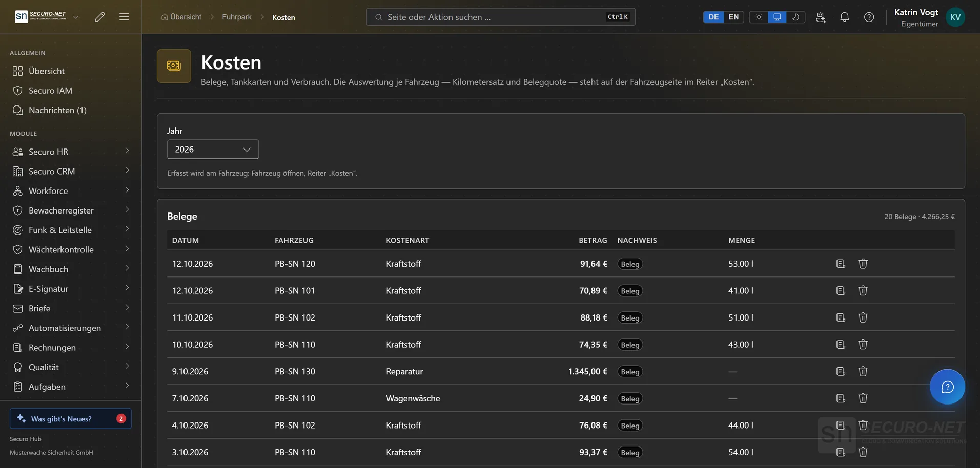Switch language to EN
Image resolution: width=980 pixels, height=468 pixels.
pyautogui.click(x=733, y=17)
